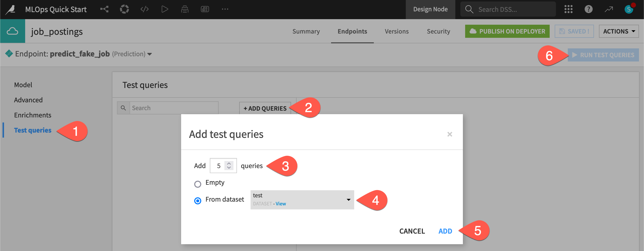The width and height of the screenshot is (644, 251).
Task: Click the API service cloud icon
Action: (x=12, y=31)
